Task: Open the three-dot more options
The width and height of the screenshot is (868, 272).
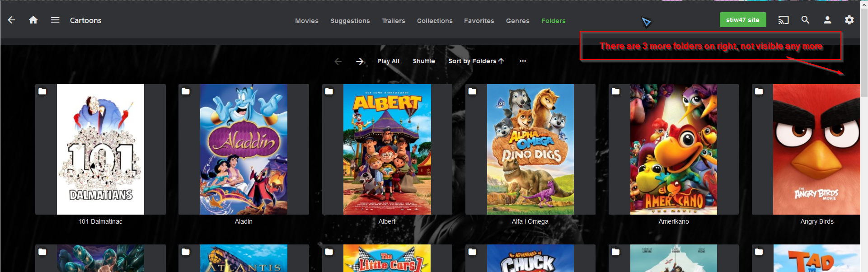Action: (x=523, y=61)
